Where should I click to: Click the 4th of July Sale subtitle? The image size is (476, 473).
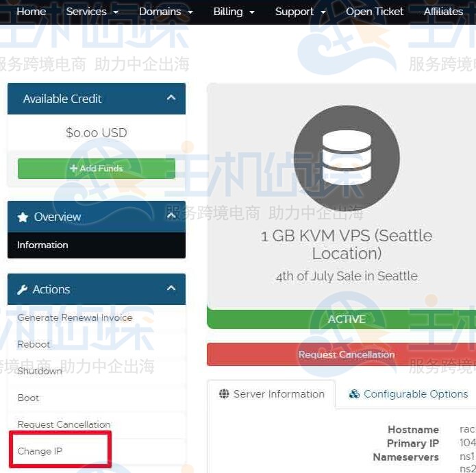[x=347, y=276]
